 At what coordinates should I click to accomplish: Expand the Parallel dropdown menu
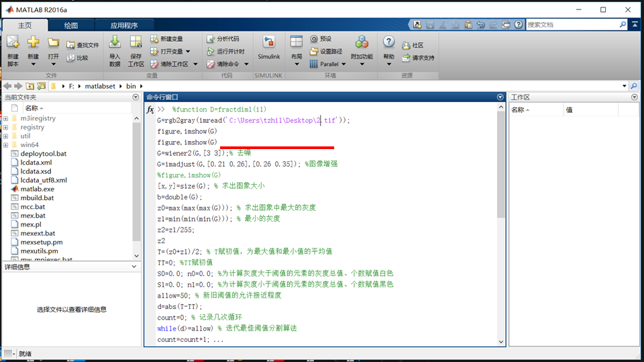343,64
